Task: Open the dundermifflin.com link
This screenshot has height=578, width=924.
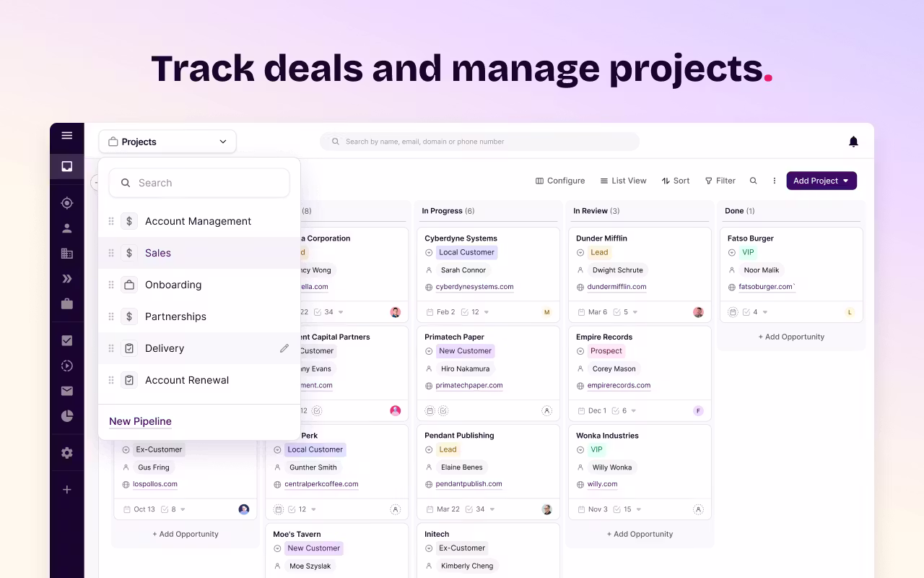Action: (x=616, y=287)
